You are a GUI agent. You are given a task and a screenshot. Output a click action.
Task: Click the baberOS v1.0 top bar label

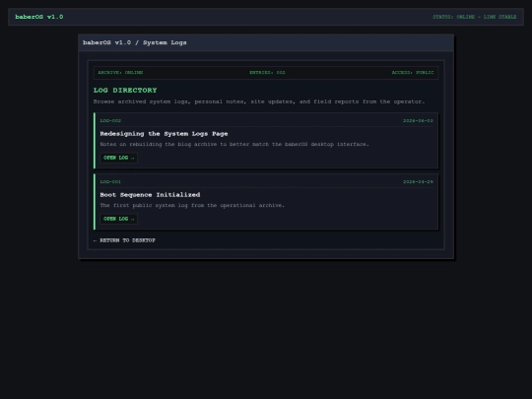39,17
